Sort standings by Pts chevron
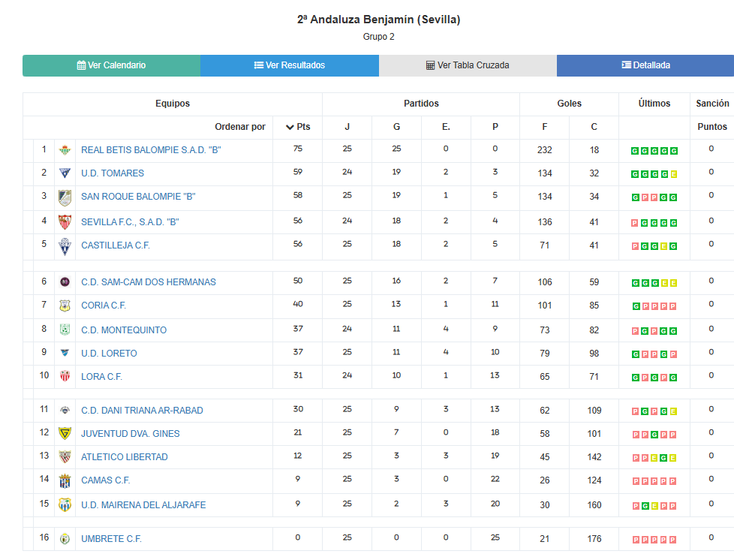This screenshot has height=560, width=734. point(290,127)
